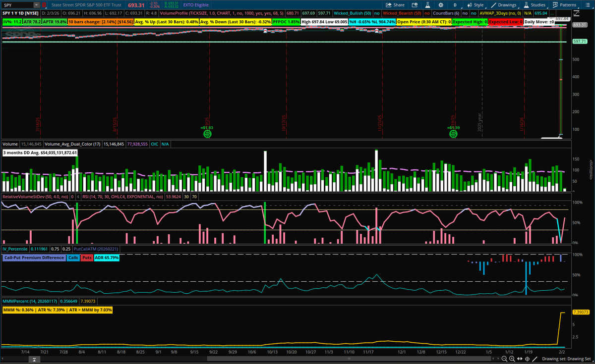Click the Volume study label
This screenshot has height=364, width=595.
point(11,144)
